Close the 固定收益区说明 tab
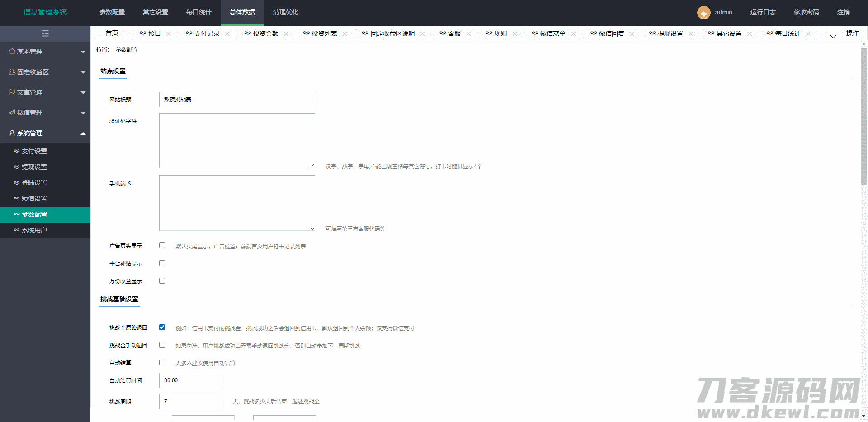 point(423,33)
